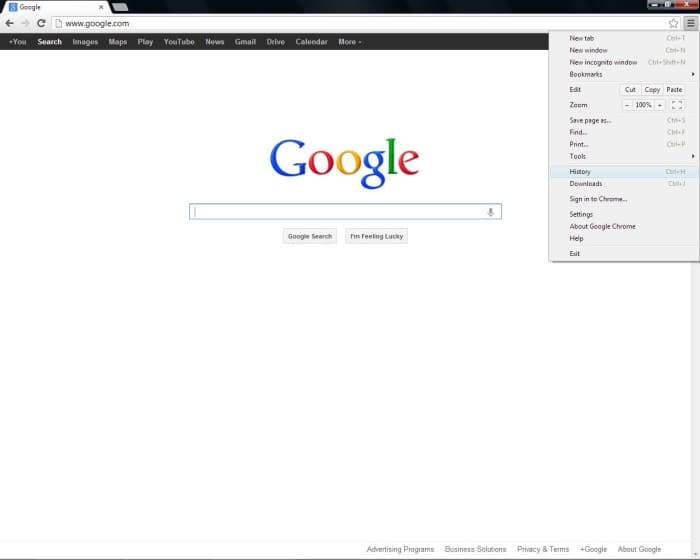The width and height of the screenshot is (700, 560).
Task: Click the Google tab favicon
Action: pos(13,7)
